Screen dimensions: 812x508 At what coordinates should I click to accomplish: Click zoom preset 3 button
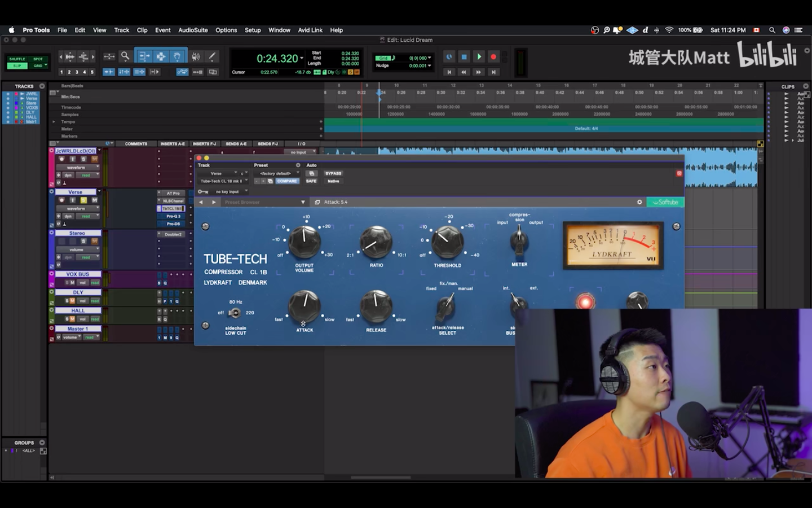77,72
